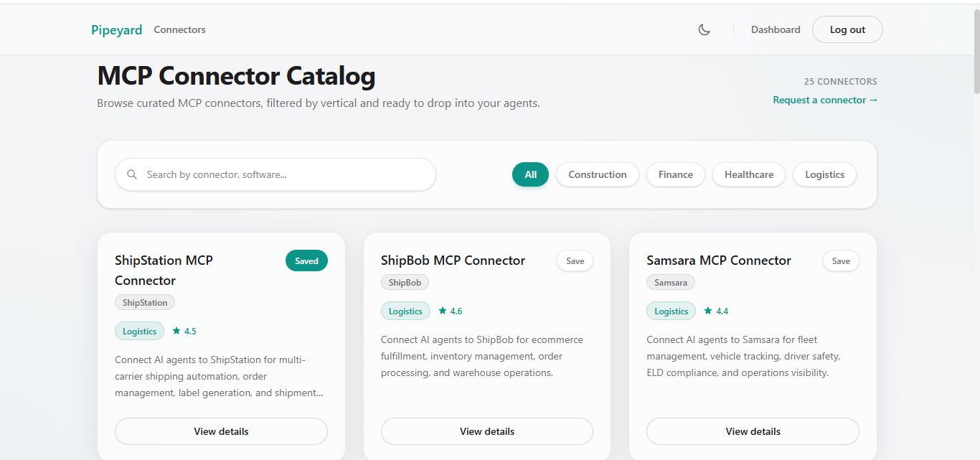The width and height of the screenshot is (980, 460).
Task: Unsave the ShipStation connector
Action: (x=306, y=260)
